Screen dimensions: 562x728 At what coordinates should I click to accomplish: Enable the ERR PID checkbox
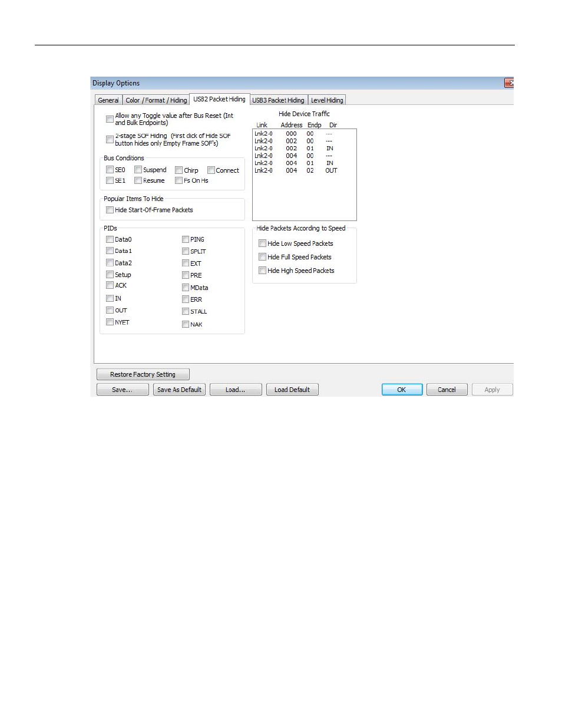[186, 299]
